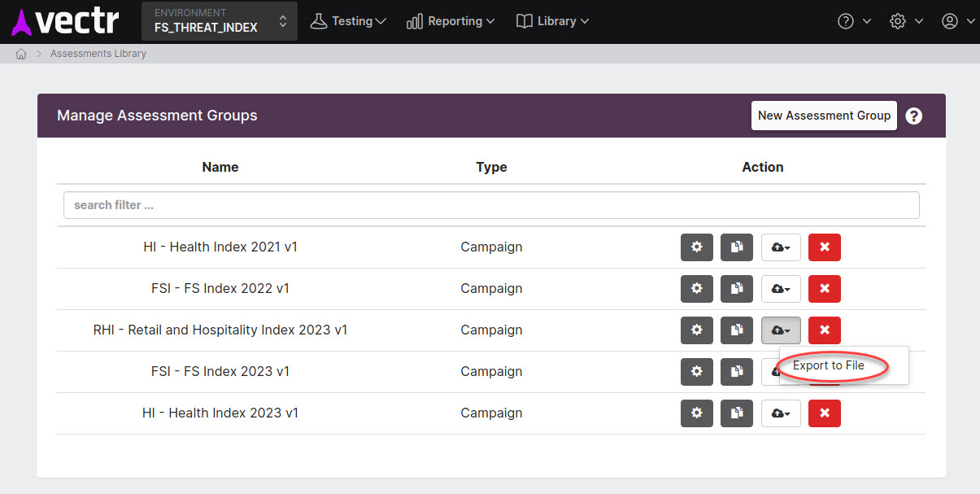The width and height of the screenshot is (980, 494).
Task: Focus the search filter field
Action: [491, 205]
